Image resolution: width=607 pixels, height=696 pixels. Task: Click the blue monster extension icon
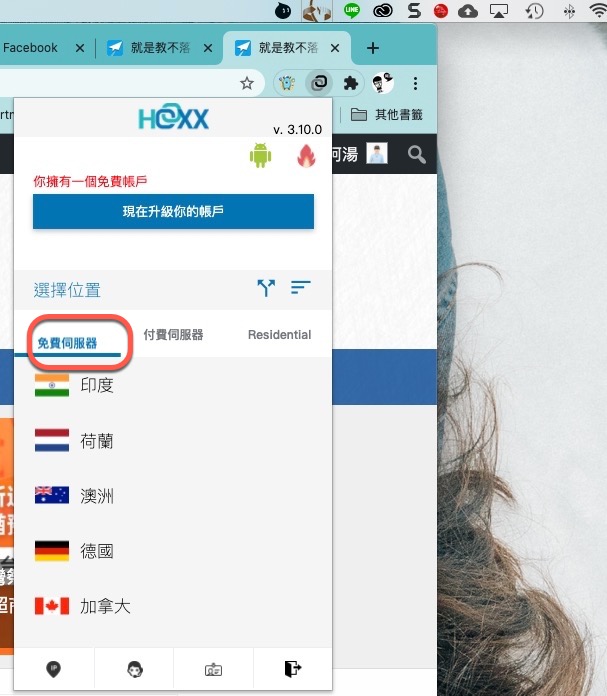tap(287, 83)
